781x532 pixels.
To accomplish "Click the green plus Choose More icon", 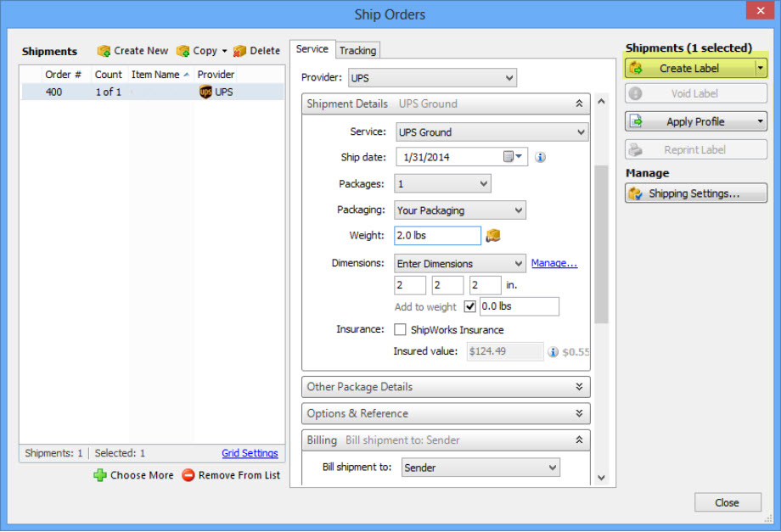I will point(100,475).
